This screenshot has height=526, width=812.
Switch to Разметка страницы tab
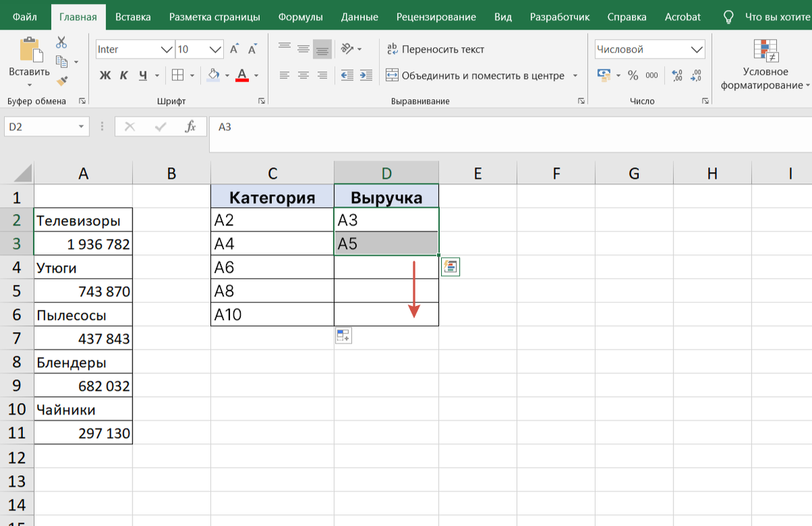point(213,17)
